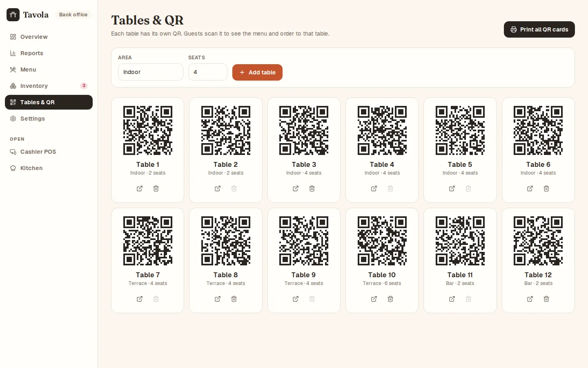
Task: Open Table 6 external link icon
Action: tap(530, 188)
